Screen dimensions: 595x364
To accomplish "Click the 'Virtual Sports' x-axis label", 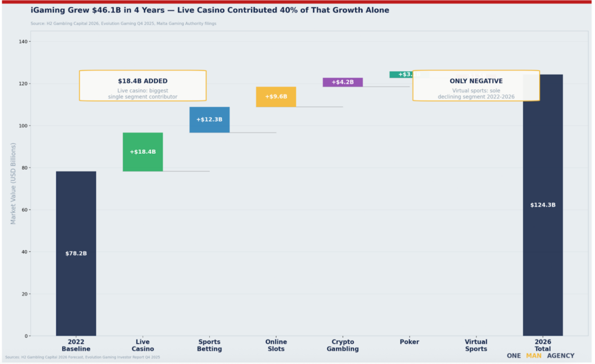I will click(476, 345).
